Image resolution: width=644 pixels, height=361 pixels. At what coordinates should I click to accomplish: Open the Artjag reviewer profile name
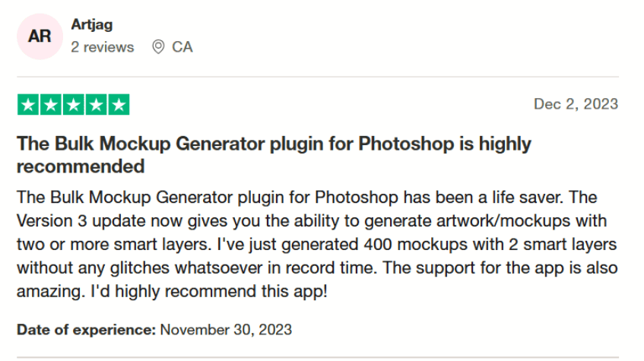point(91,24)
